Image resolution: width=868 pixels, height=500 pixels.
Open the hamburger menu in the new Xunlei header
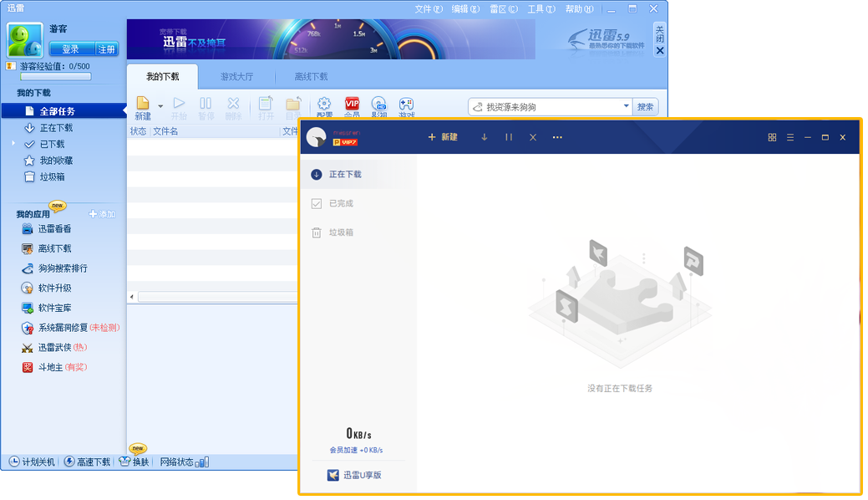coord(790,137)
